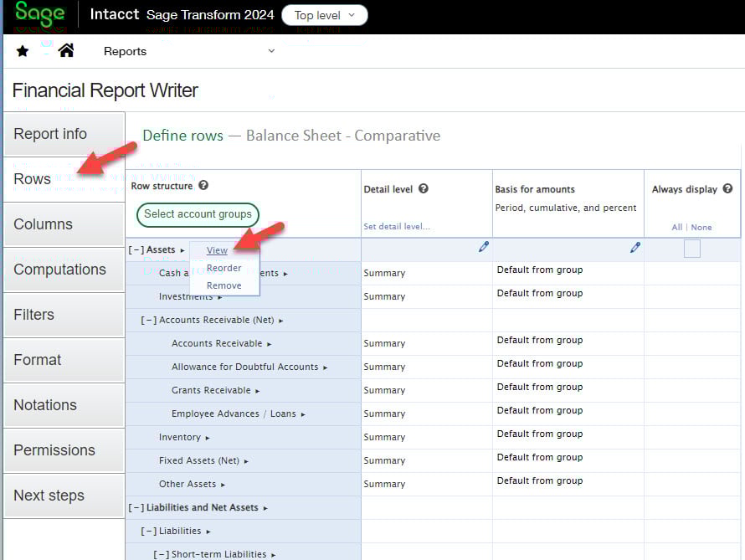
Task: Click the All link under Always display
Action: coord(677,227)
